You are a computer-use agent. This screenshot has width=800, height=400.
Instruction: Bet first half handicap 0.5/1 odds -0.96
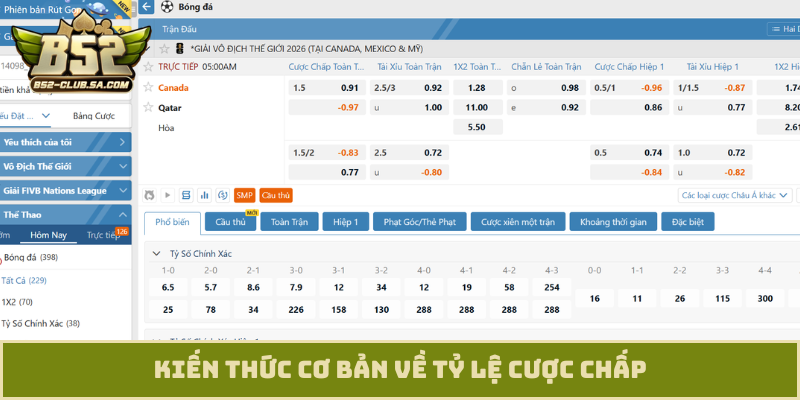point(630,88)
